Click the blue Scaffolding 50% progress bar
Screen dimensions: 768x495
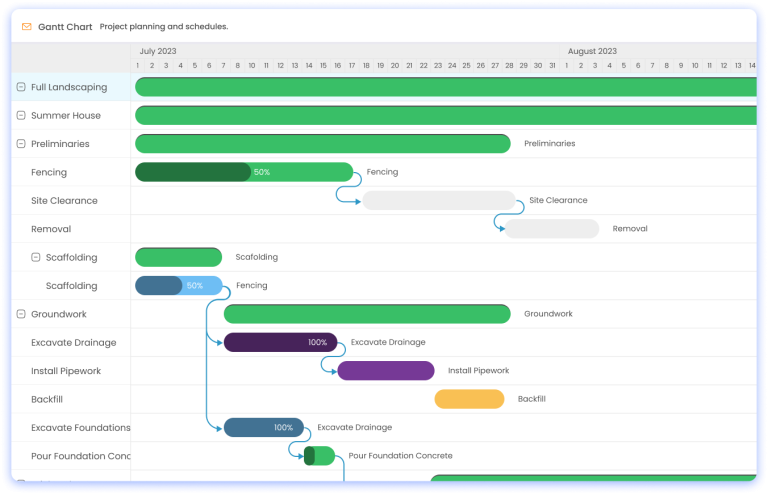tap(179, 286)
